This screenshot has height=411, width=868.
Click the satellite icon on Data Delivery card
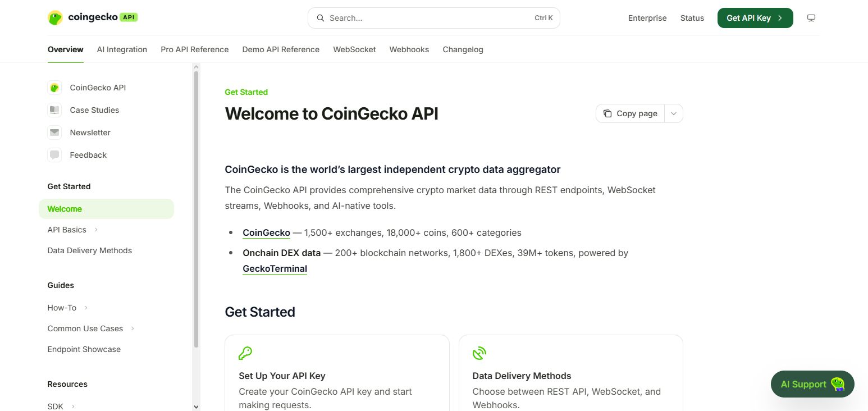coord(479,353)
